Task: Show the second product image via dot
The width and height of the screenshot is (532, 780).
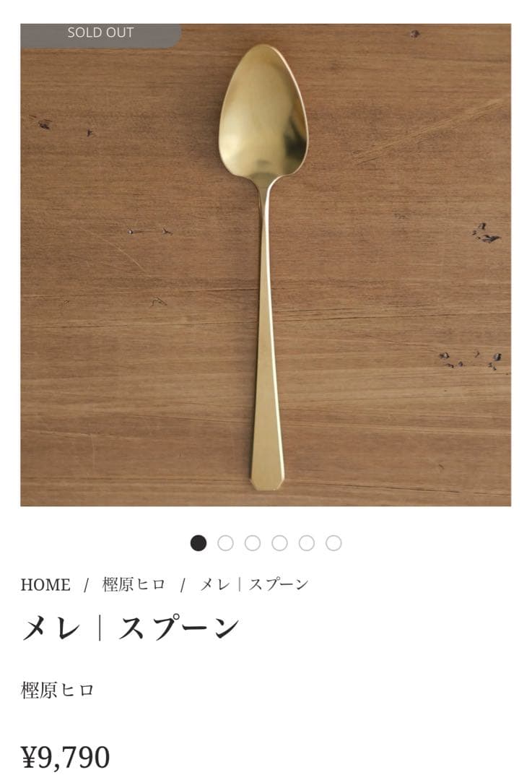Action: click(225, 542)
